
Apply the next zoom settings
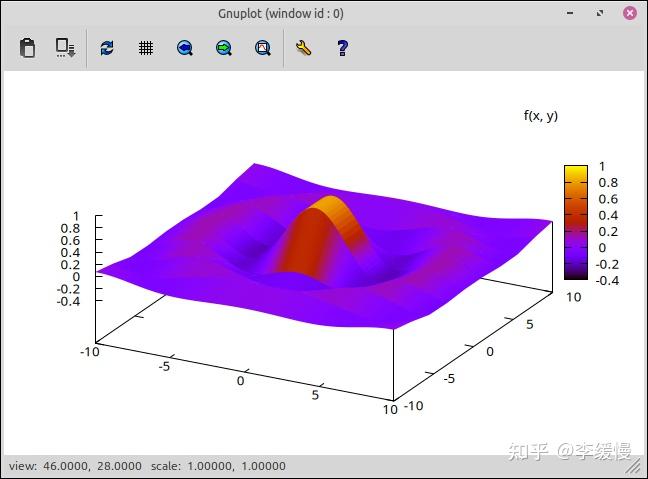pos(224,48)
